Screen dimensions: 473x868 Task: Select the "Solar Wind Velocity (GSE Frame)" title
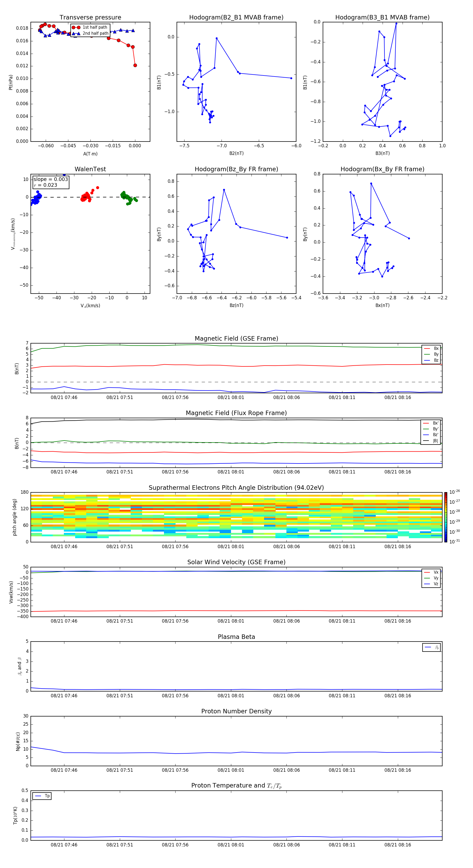coord(236,562)
